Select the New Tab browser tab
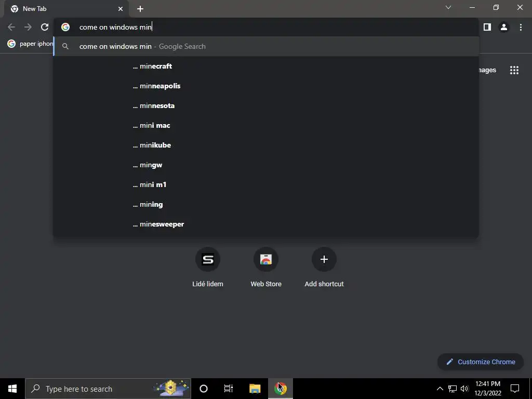This screenshot has width=532, height=399. click(x=66, y=9)
